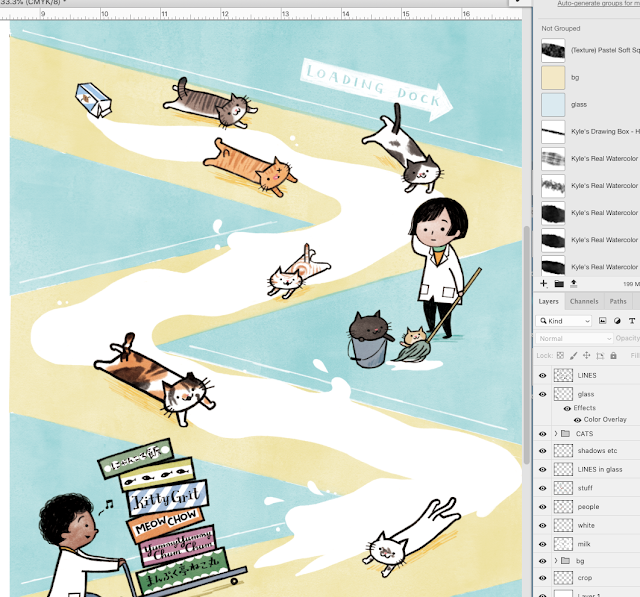The image size is (640, 597).
Task: Select the LINES in glass layer name
Action: 600,470
